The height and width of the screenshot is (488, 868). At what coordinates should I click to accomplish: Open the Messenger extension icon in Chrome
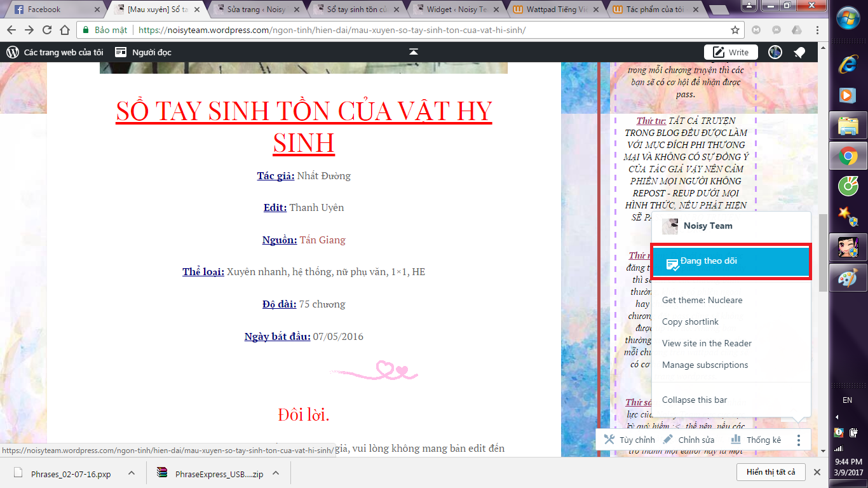(x=776, y=30)
